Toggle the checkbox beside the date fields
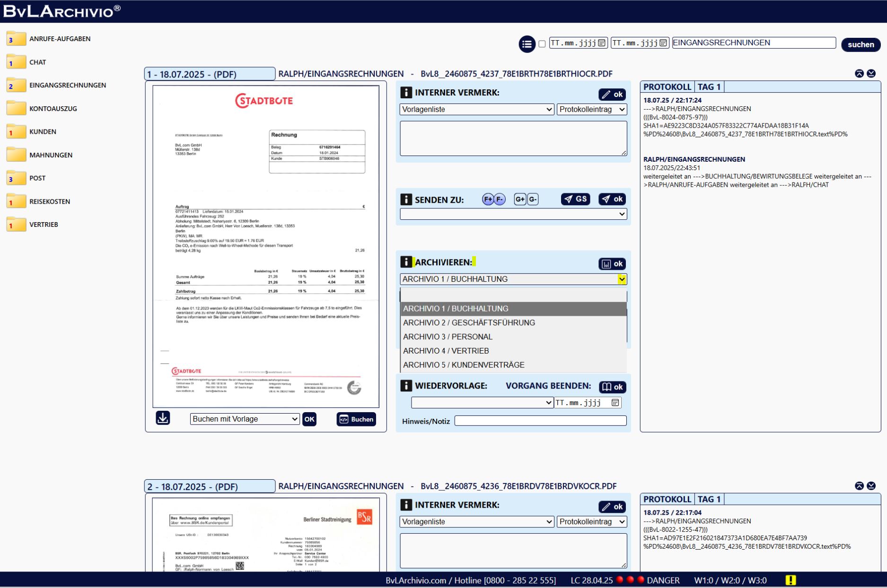 point(542,44)
